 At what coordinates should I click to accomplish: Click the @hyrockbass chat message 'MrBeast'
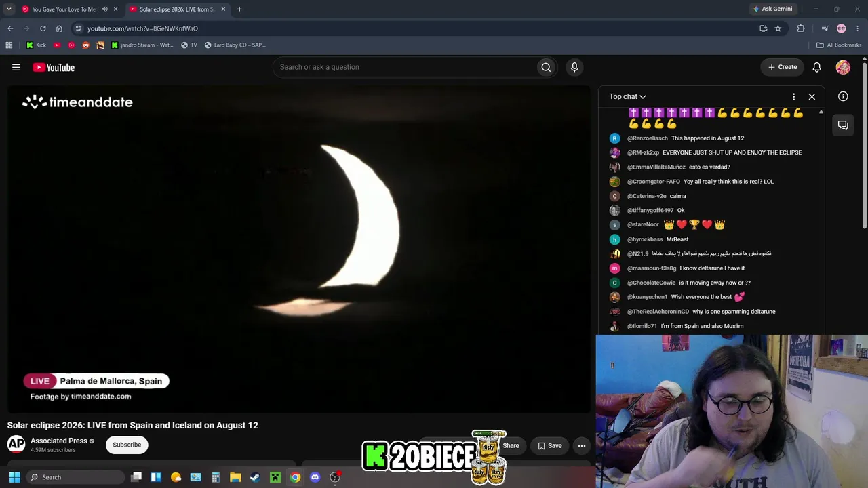(677, 239)
